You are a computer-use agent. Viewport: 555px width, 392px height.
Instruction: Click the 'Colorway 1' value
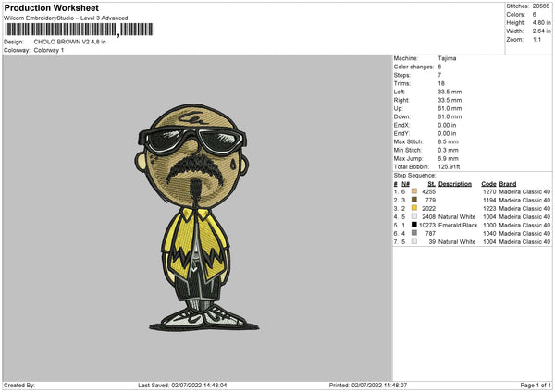(x=49, y=50)
